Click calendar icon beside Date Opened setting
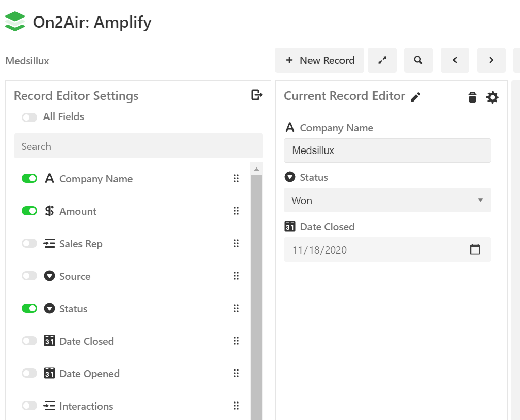The width and height of the screenshot is (520, 420). coord(50,373)
